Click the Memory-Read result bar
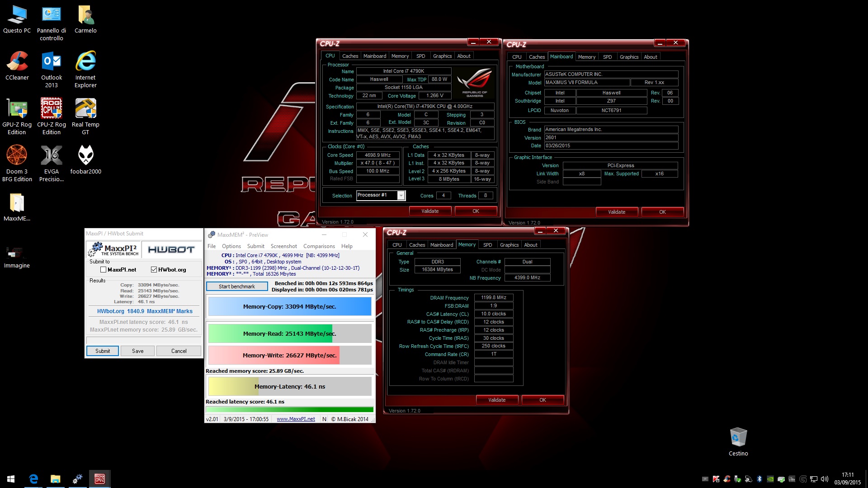The width and height of the screenshot is (868, 488). (290, 334)
